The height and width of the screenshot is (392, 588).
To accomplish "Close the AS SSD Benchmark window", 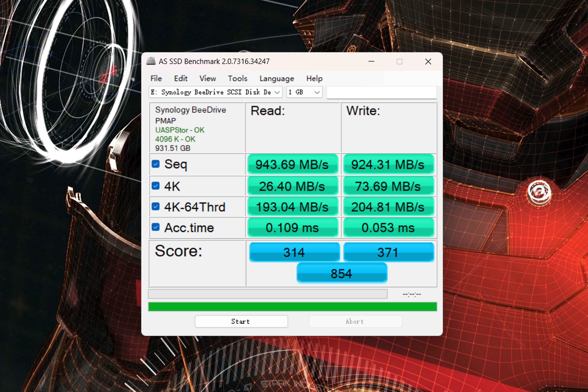I will click(x=428, y=62).
